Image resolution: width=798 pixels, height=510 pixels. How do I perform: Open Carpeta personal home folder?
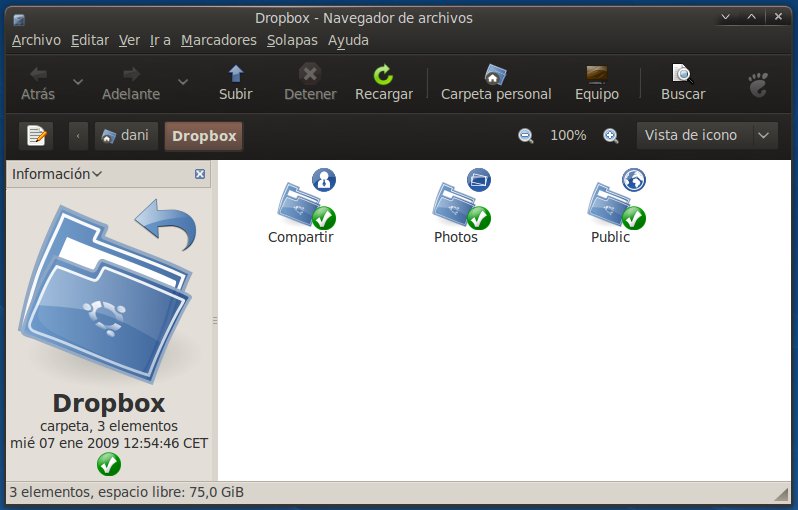click(496, 84)
